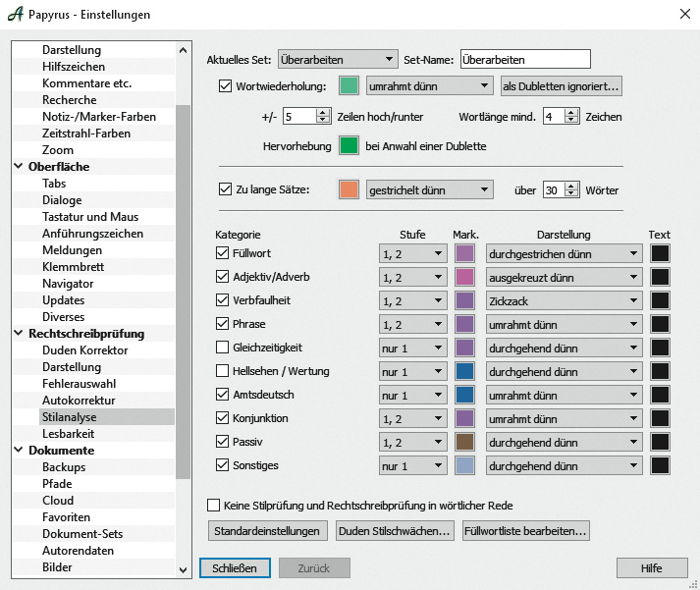Click the Füllwort marker color swatch

465,253
